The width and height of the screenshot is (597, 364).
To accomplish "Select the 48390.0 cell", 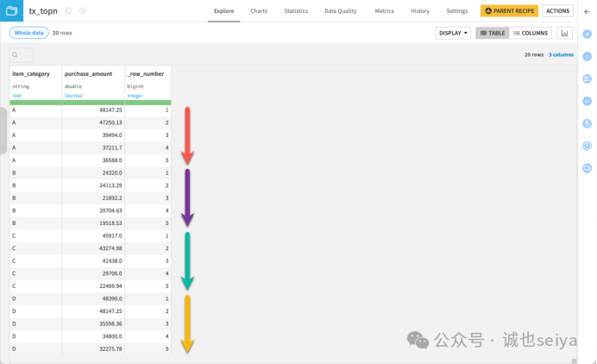I will [93, 298].
